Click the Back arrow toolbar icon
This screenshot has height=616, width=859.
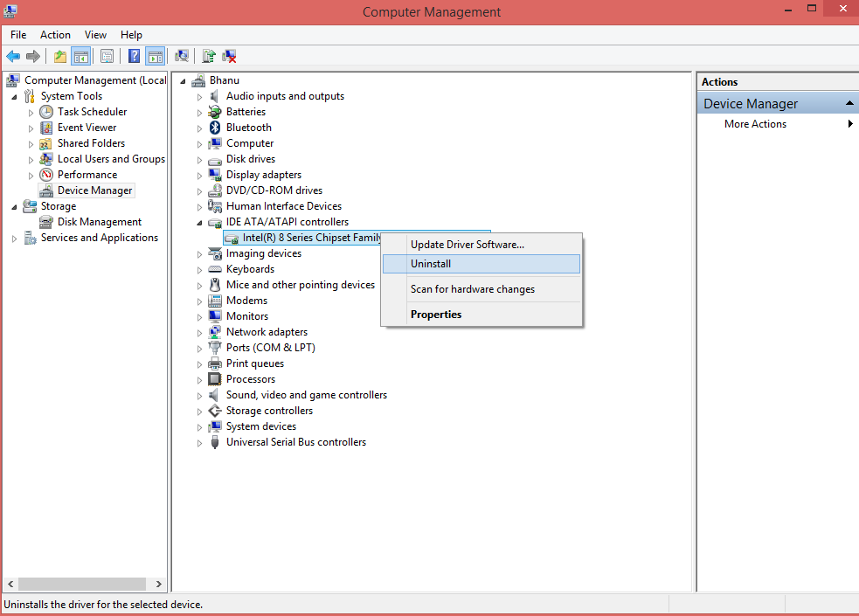click(x=13, y=56)
